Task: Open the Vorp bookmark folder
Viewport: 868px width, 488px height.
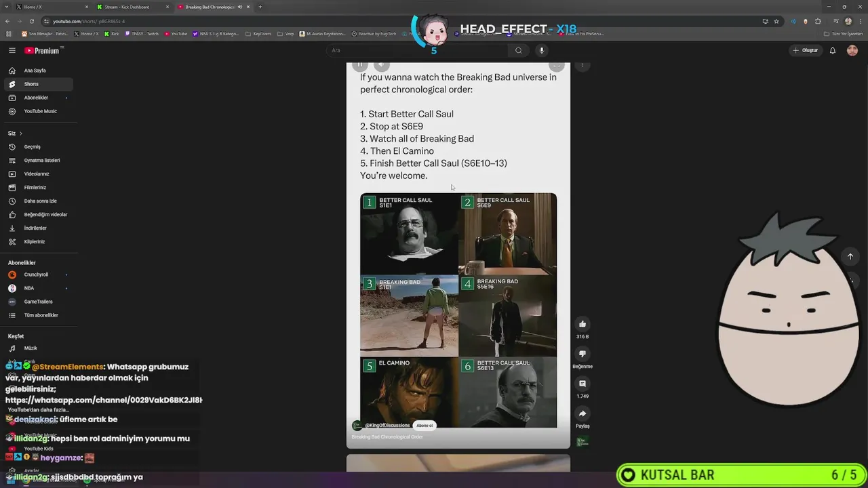Action: 285,33
